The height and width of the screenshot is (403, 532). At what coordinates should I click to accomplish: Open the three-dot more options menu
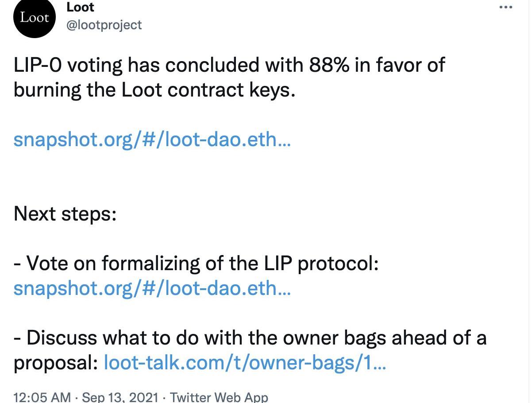point(505,7)
